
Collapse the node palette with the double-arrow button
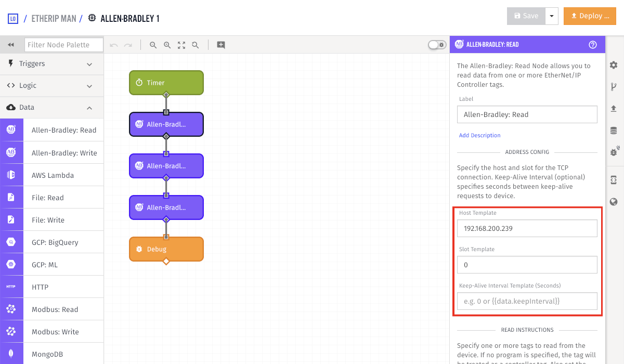[x=11, y=45]
